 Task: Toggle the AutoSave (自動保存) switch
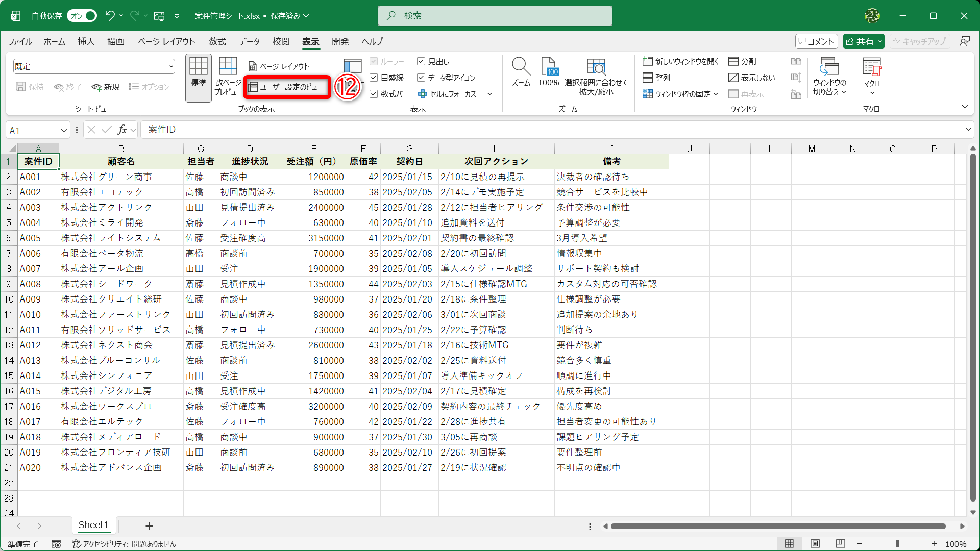tap(82, 16)
